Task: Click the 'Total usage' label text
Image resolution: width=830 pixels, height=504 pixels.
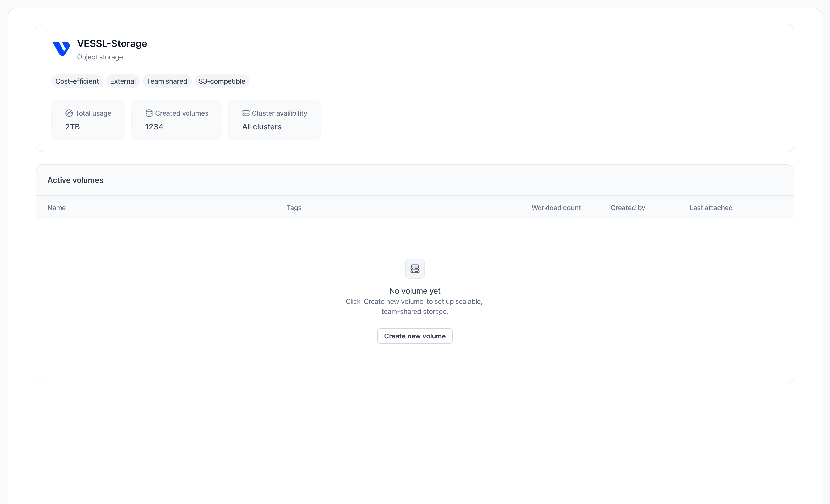Action: click(x=93, y=113)
